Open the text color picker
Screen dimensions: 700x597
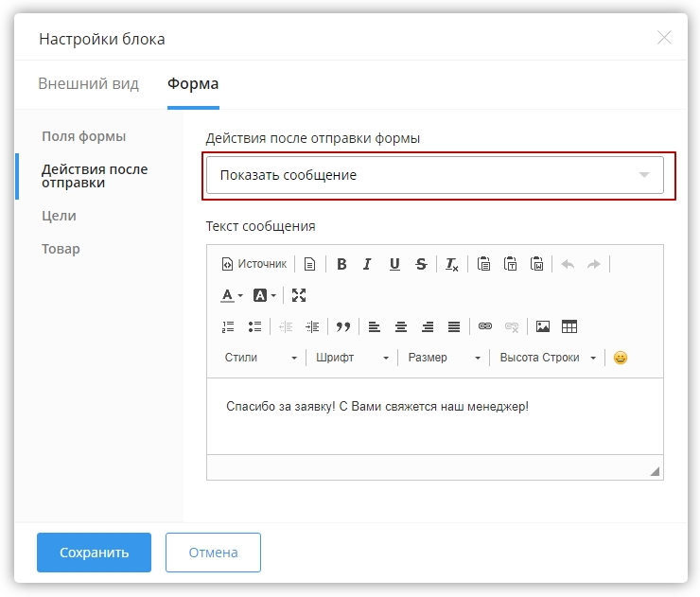click(x=232, y=295)
